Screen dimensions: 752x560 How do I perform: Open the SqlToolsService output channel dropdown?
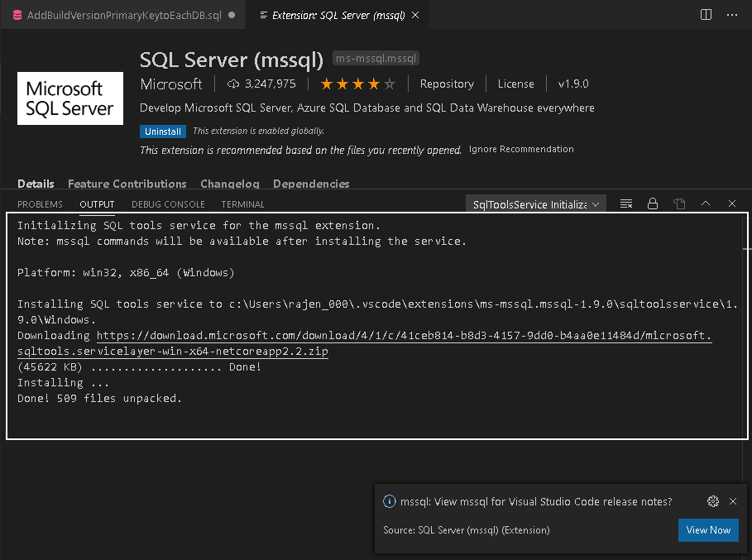click(x=535, y=203)
